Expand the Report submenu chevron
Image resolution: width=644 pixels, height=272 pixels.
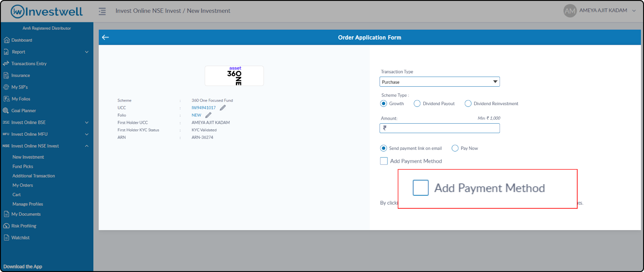(x=87, y=52)
